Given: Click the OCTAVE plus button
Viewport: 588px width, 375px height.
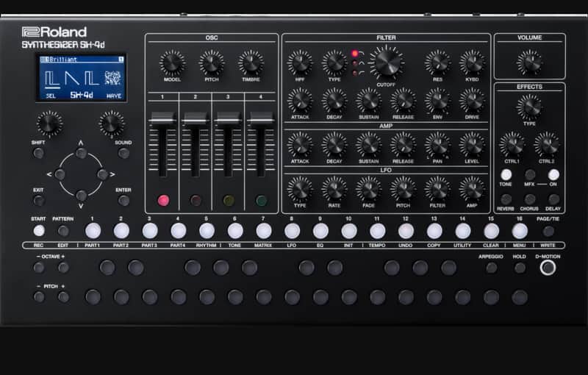Looking at the screenshot, I should tap(63, 268).
